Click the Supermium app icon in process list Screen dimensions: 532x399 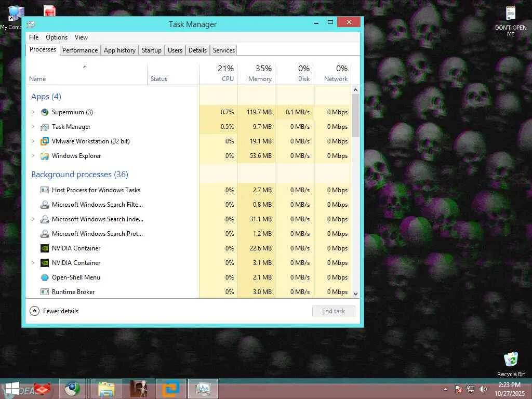click(45, 112)
